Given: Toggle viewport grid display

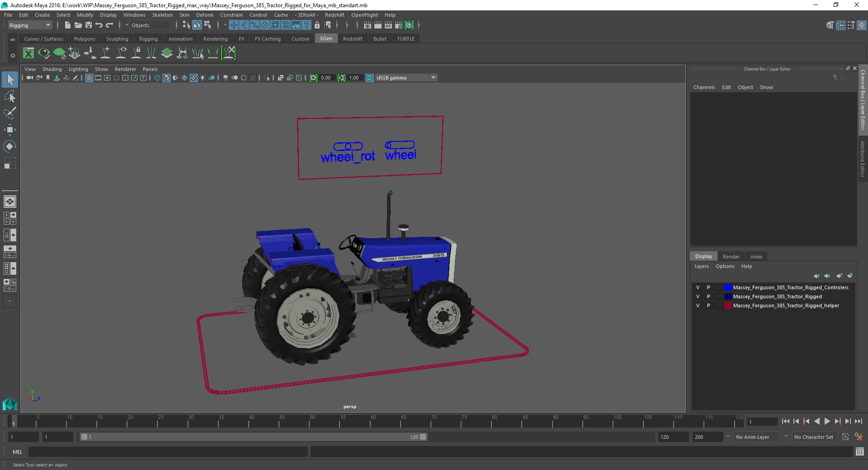Looking at the screenshot, I should pyautogui.click(x=89, y=78).
